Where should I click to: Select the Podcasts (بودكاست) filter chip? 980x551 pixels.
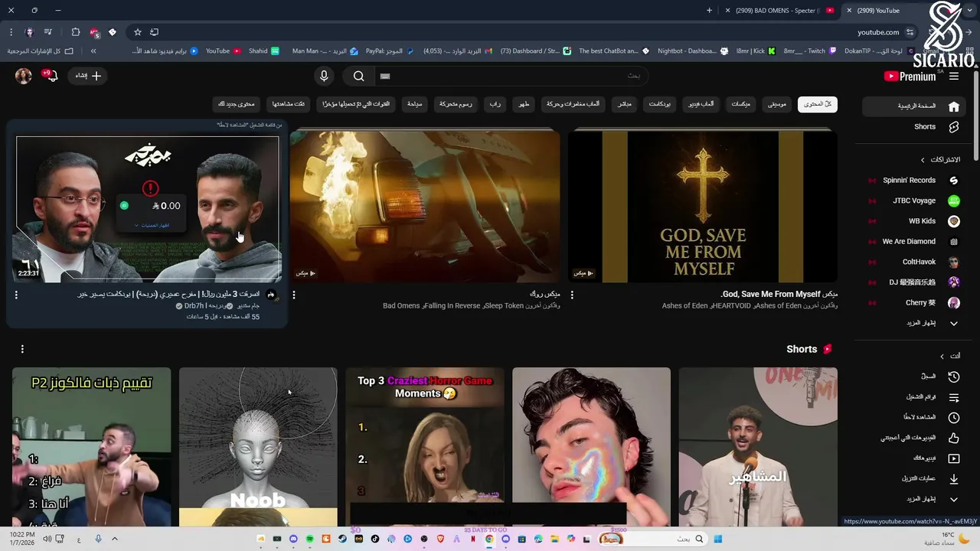pyautogui.click(x=659, y=104)
